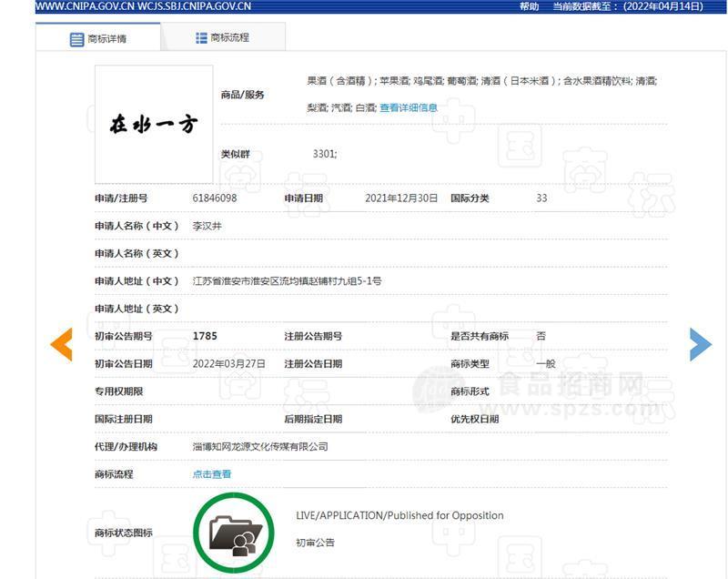Click the green trademark status folder icon

pos(234,533)
